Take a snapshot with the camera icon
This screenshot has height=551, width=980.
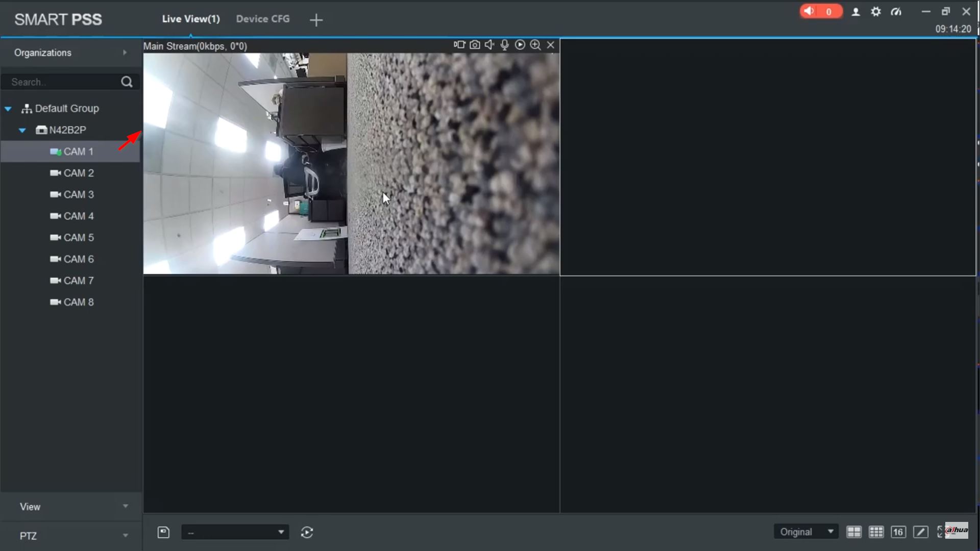coord(475,45)
